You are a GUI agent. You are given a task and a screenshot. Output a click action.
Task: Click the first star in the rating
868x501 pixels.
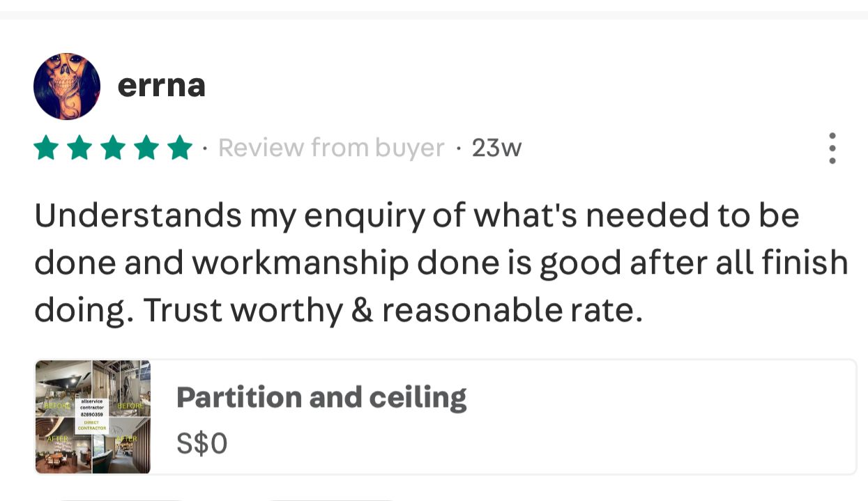pyautogui.click(x=46, y=147)
